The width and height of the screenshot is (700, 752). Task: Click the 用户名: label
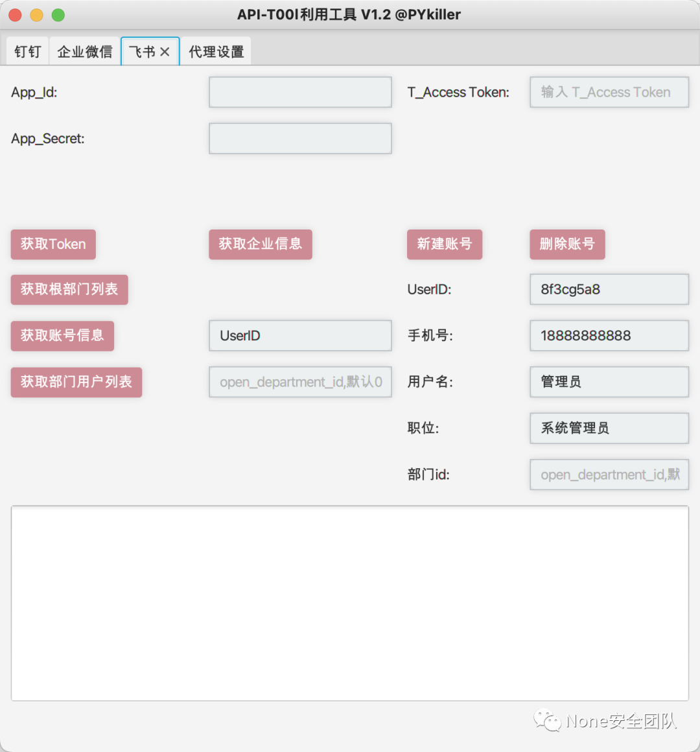[430, 382]
